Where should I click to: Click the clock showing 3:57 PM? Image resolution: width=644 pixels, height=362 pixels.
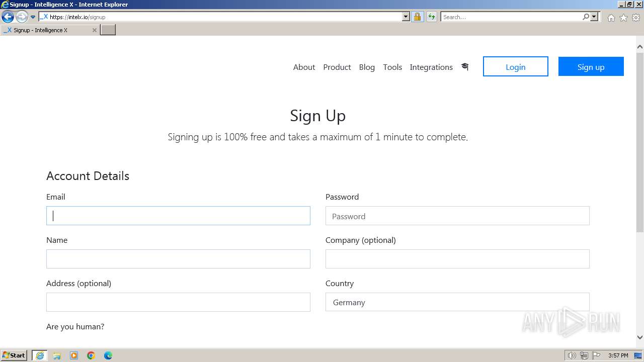(x=618, y=355)
